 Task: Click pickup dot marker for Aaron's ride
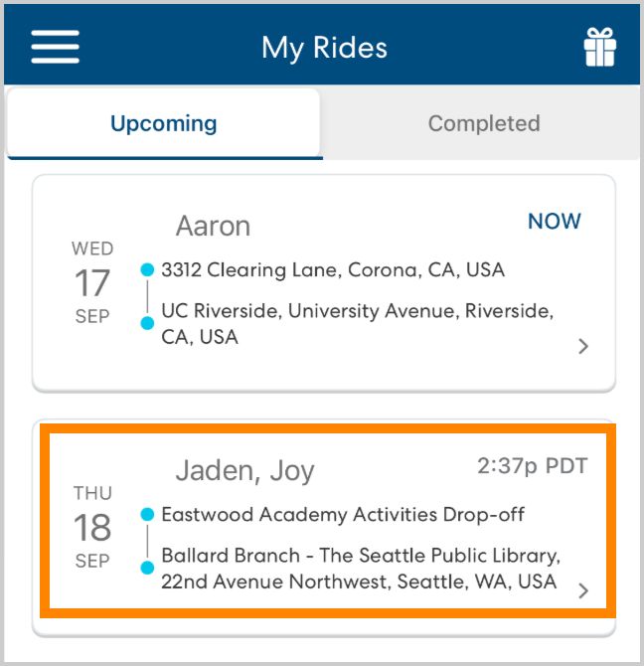147,269
